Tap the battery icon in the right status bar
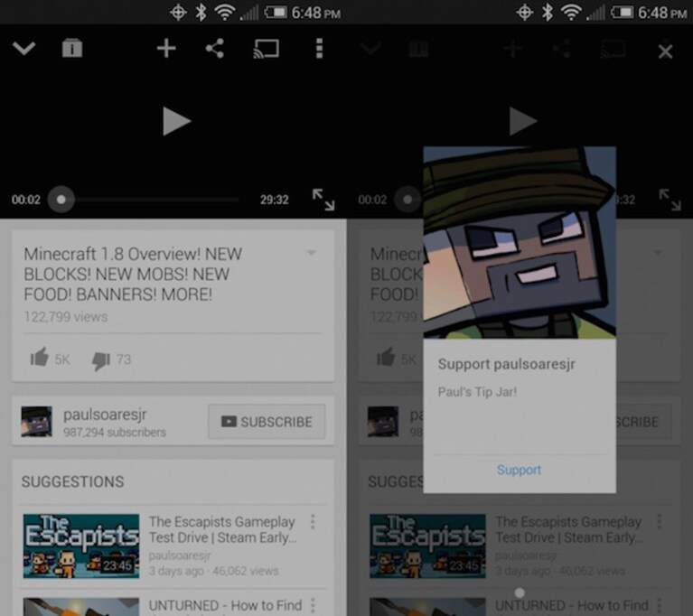The width and height of the screenshot is (693, 616). [622, 12]
